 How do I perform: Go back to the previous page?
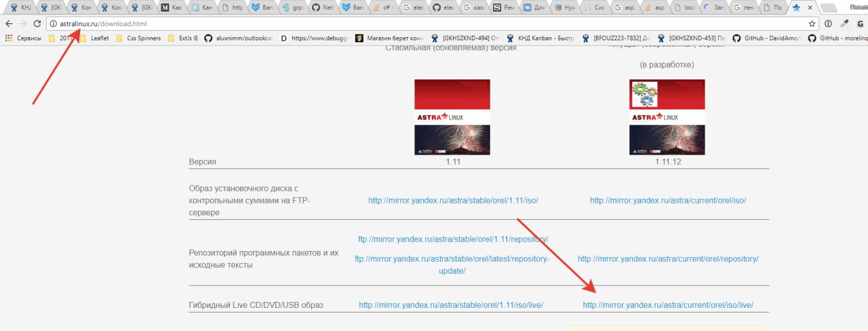(x=9, y=23)
